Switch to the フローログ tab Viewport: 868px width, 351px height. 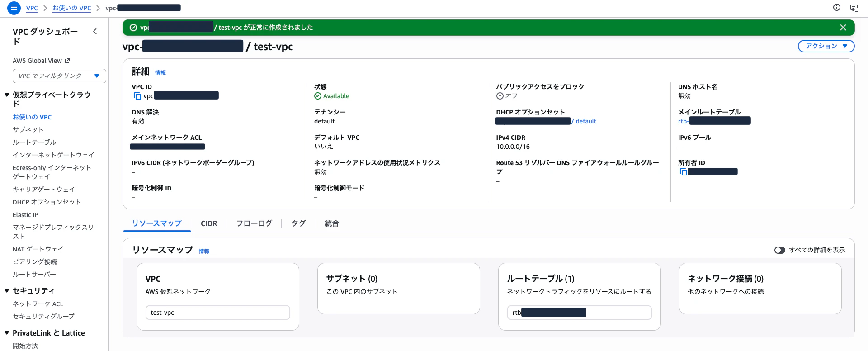click(x=254, y=223)
